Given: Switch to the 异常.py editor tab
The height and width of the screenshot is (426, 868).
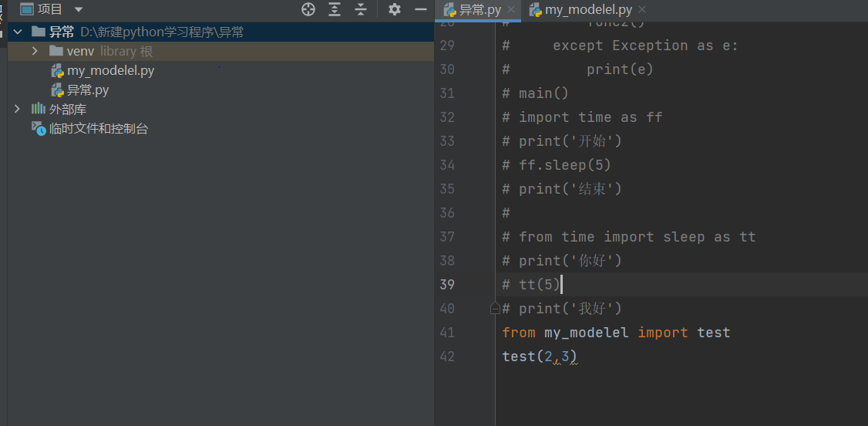Looking at the screenshot, I should 479,10.
